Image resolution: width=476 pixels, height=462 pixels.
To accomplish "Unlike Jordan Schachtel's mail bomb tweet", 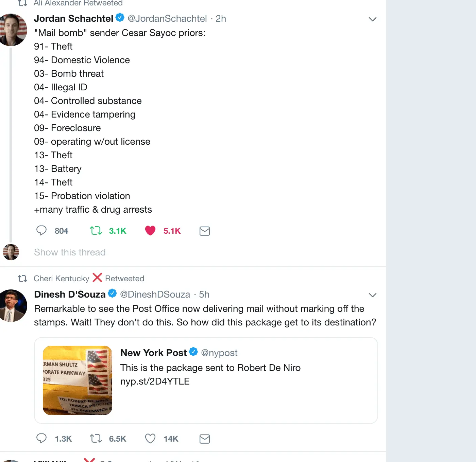I will [150, 231].
